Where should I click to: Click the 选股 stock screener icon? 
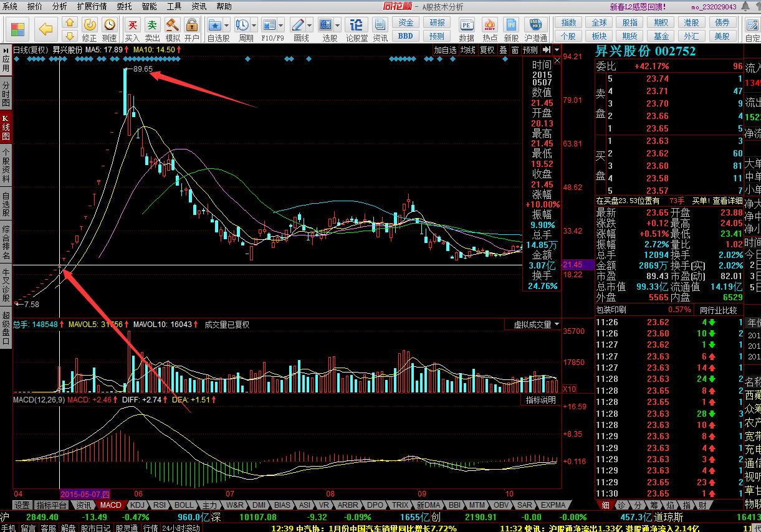[x=327, y=25]
